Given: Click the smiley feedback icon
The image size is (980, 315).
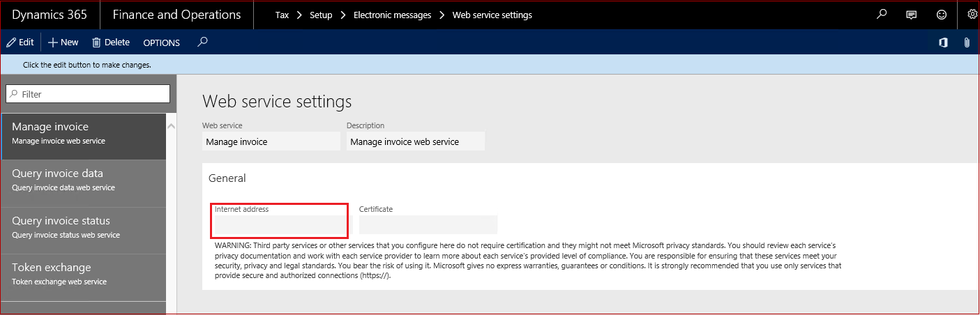Looking at the screenshot, I should (942, 15).
